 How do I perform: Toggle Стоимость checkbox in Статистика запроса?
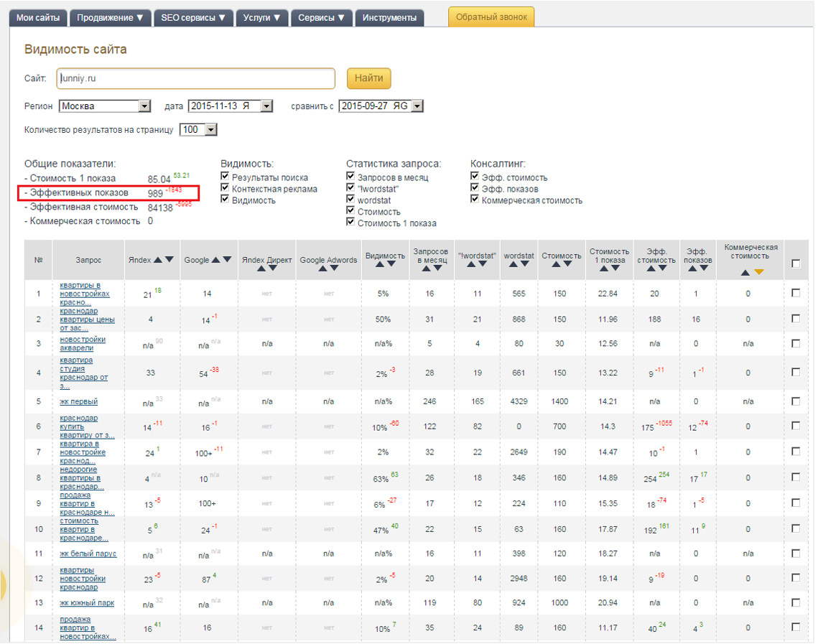pos(350,210)
